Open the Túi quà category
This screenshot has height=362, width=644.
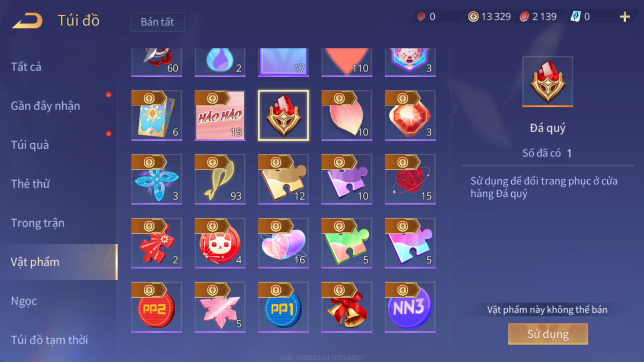click(x=30, y=145)
